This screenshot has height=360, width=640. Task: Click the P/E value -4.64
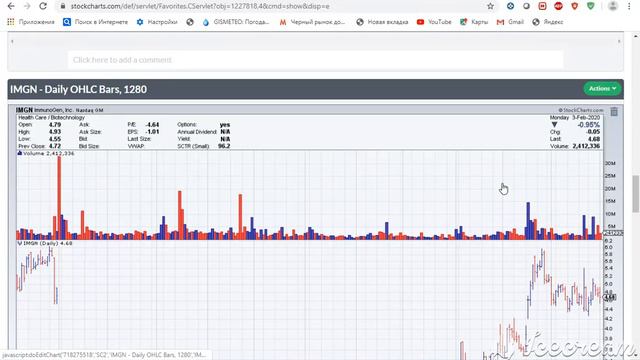coord(153,125)
